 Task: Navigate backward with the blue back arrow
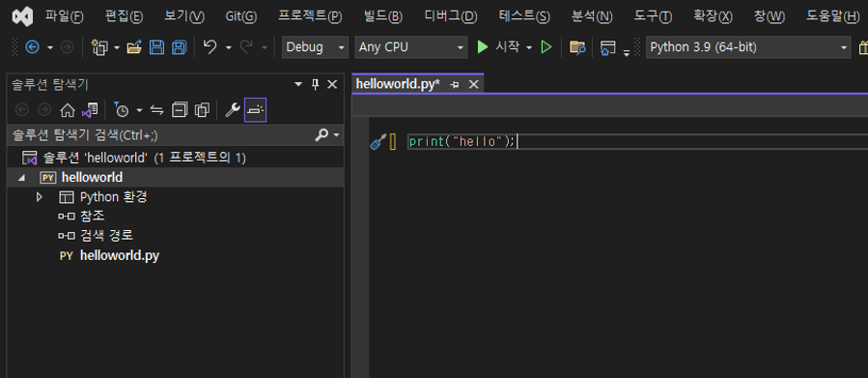pos(32,47)
